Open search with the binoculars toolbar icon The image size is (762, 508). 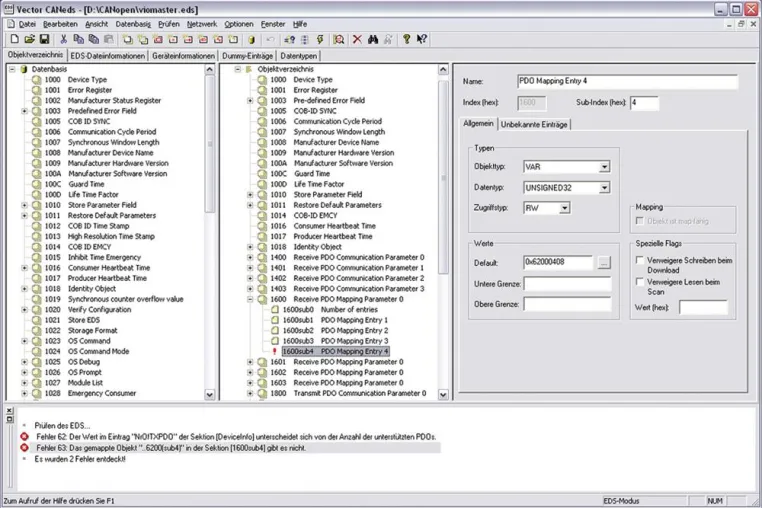(x=373, y=39)
